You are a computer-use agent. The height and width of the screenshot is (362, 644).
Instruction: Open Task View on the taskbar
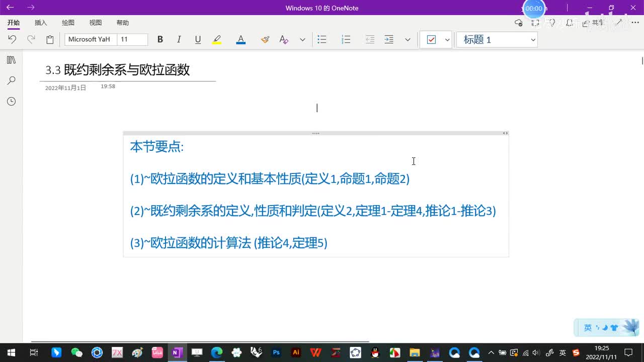(34, 352)
